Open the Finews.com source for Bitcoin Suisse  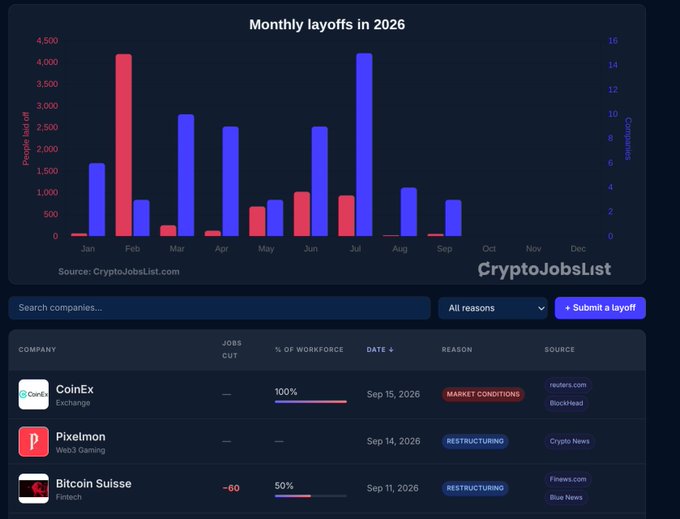(568, 479)
